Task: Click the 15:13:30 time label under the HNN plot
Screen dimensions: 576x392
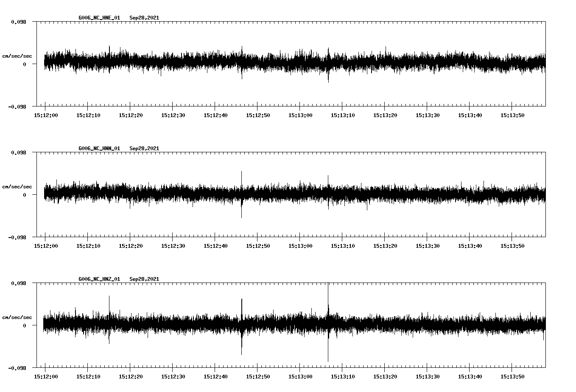Action: point(428,246)
